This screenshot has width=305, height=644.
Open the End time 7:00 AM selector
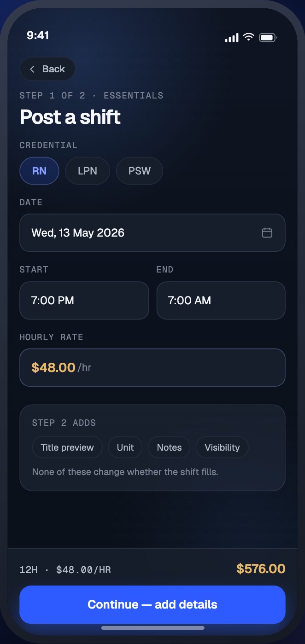point(221,301)
